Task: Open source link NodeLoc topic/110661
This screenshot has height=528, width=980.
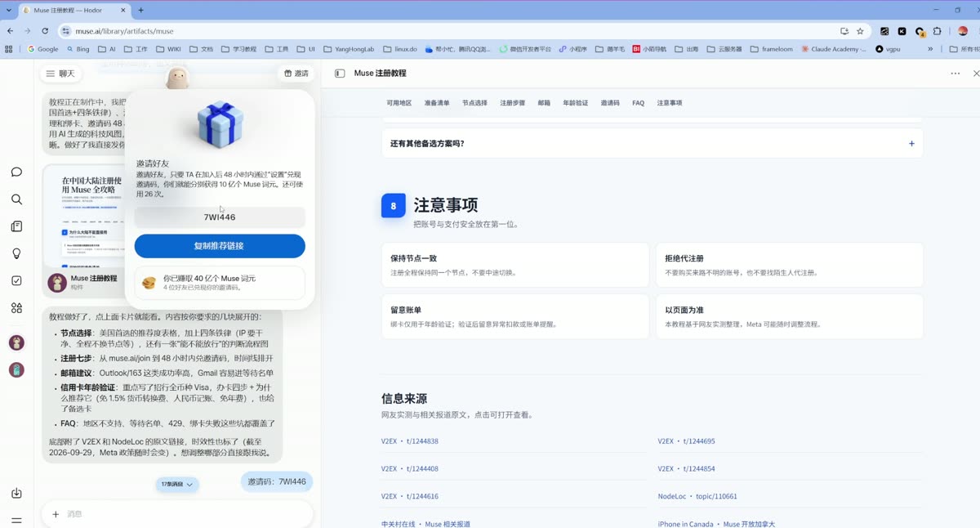Action: coord(697,496)
